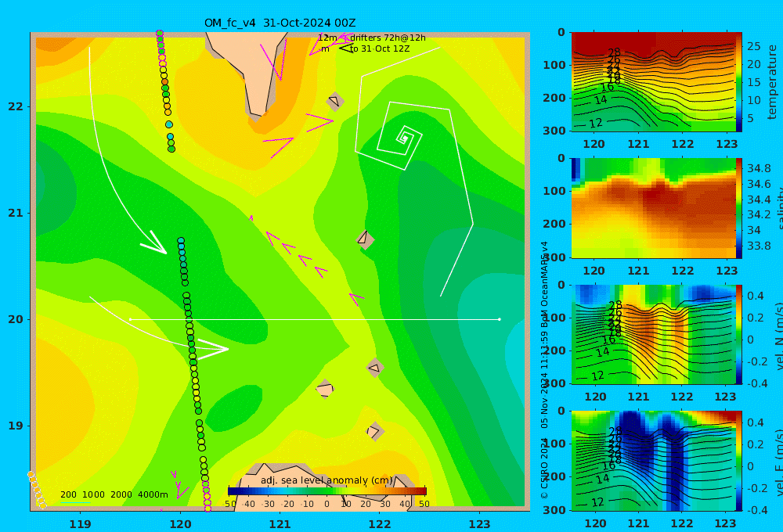Click the magenta arrow beside the '12m' legend

click(x=344, y=38)
